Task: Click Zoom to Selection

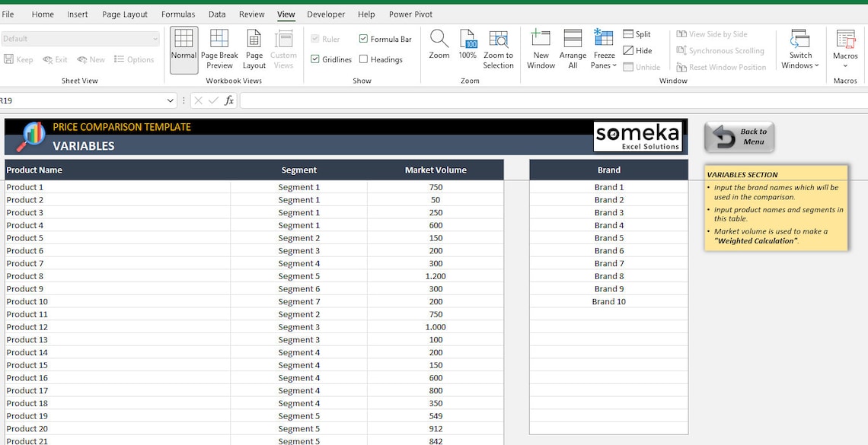Action: point(499,46)
